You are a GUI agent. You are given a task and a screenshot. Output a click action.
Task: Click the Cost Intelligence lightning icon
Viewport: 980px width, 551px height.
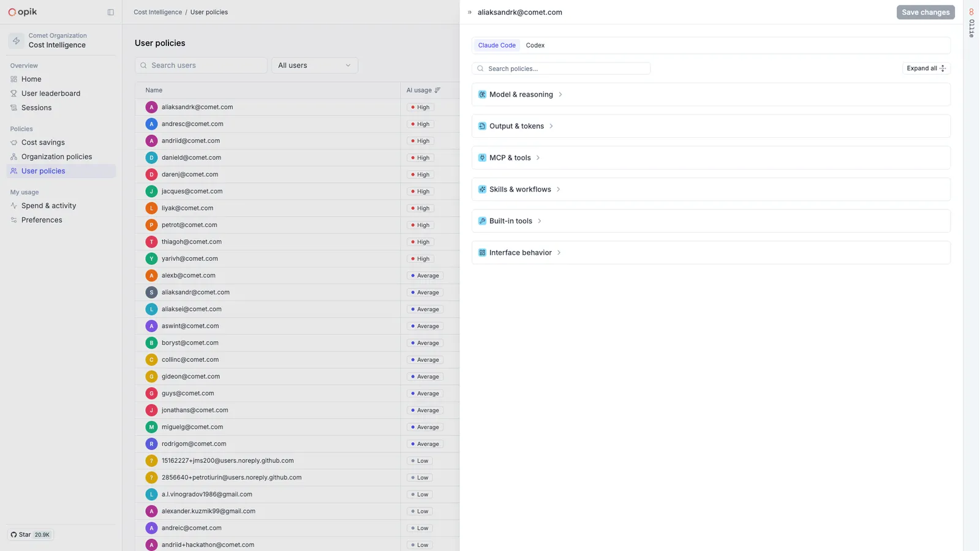tap(17, 40)
